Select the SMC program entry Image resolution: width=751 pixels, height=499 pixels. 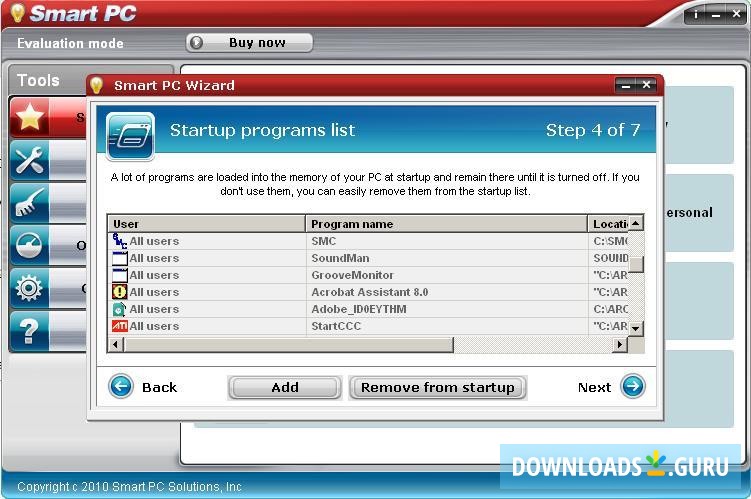pos(323,241)
